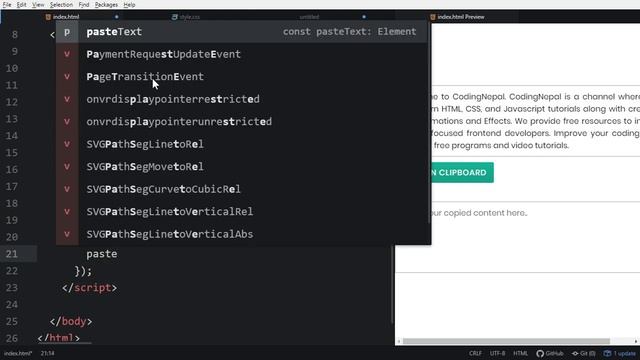Viewport: 640px width, 360px height.
Task: Open the HTML grammar selector
Action: point(520,353)
